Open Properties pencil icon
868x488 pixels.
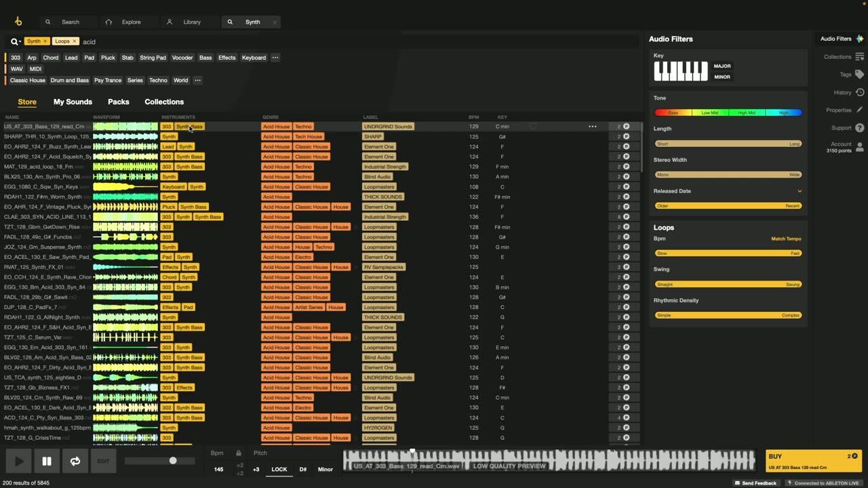859,110
